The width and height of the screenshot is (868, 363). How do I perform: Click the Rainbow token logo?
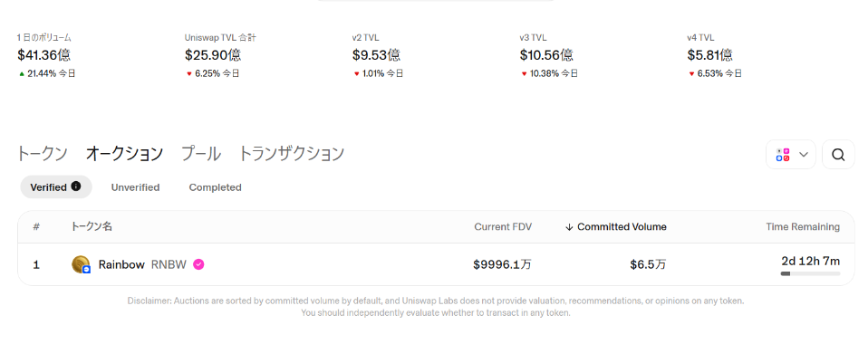[81, 264]
